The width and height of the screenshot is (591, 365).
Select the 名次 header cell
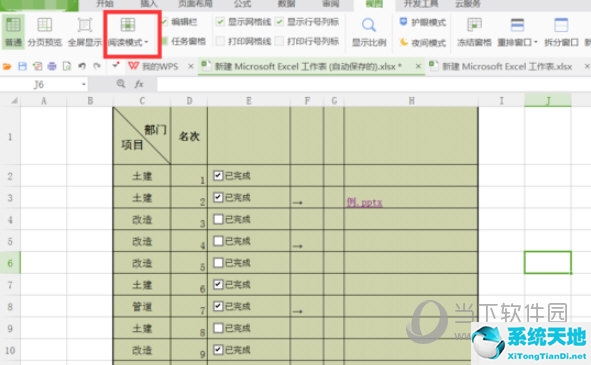click(x=189, y=136)
